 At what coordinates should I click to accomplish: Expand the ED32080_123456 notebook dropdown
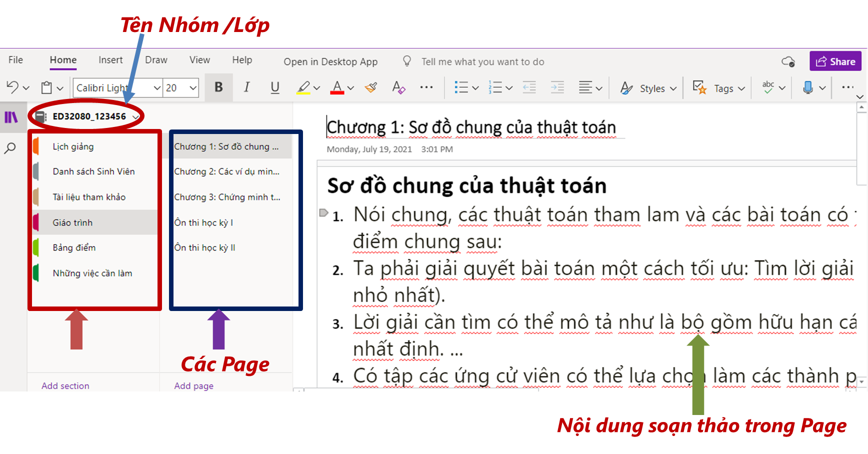(135, 117)
